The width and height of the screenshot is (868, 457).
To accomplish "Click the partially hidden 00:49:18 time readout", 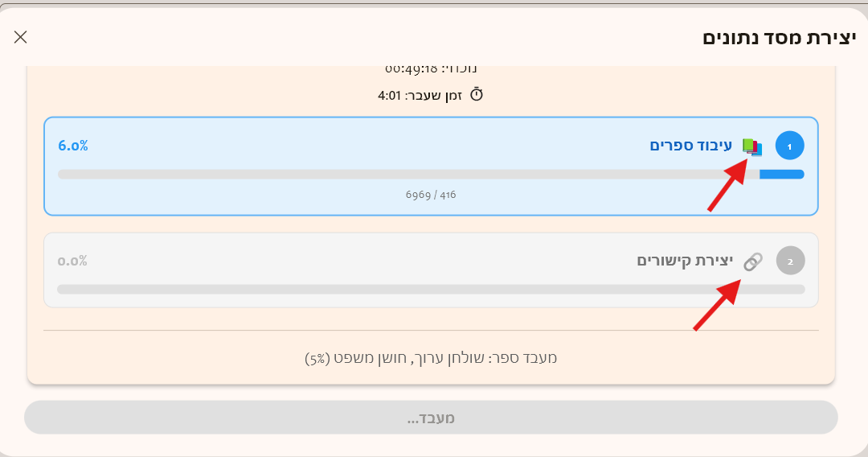I will pyautogui.click(x=431, y=70).
